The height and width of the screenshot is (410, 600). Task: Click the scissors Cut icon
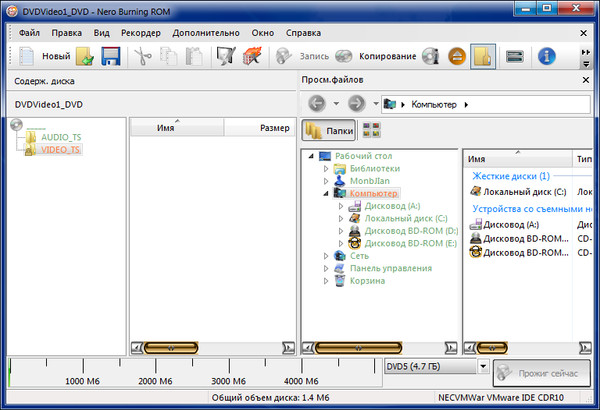(x=142, y=57)
